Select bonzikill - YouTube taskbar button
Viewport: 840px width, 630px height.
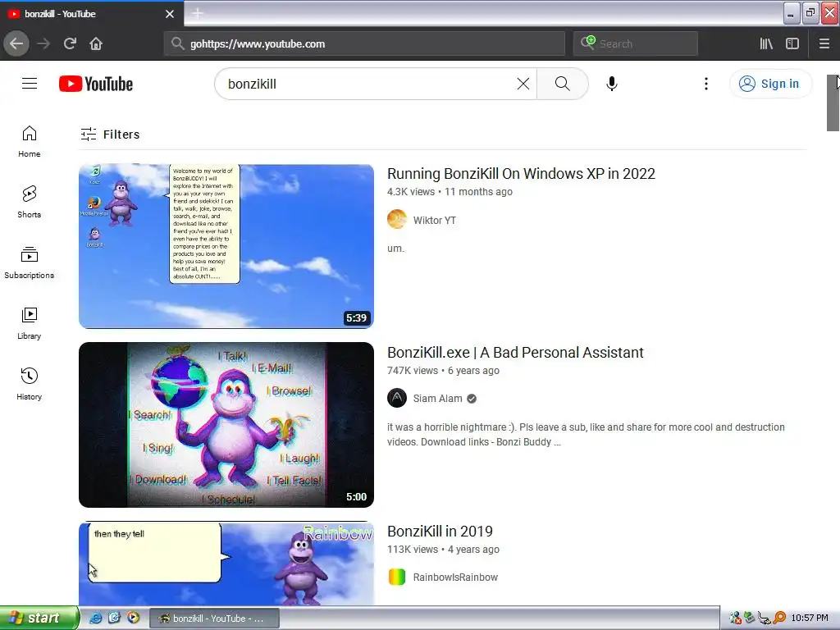[x=213, y=619]
